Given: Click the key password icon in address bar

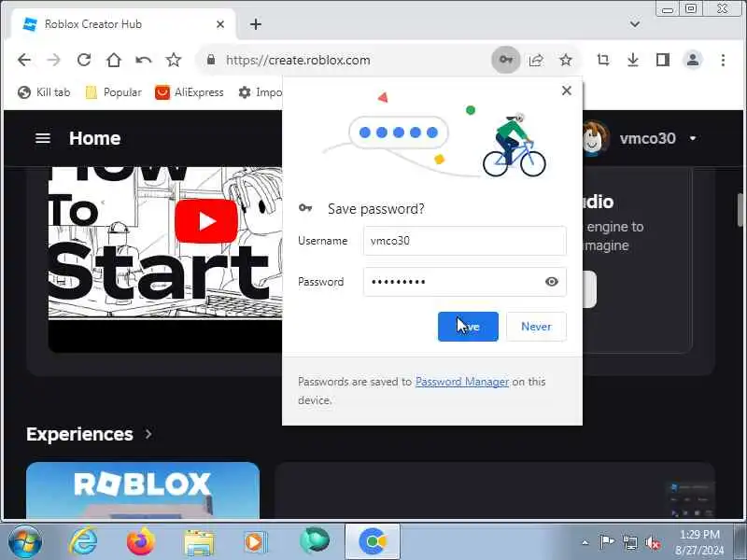Looking at the screenshot, I should (506, 60).
